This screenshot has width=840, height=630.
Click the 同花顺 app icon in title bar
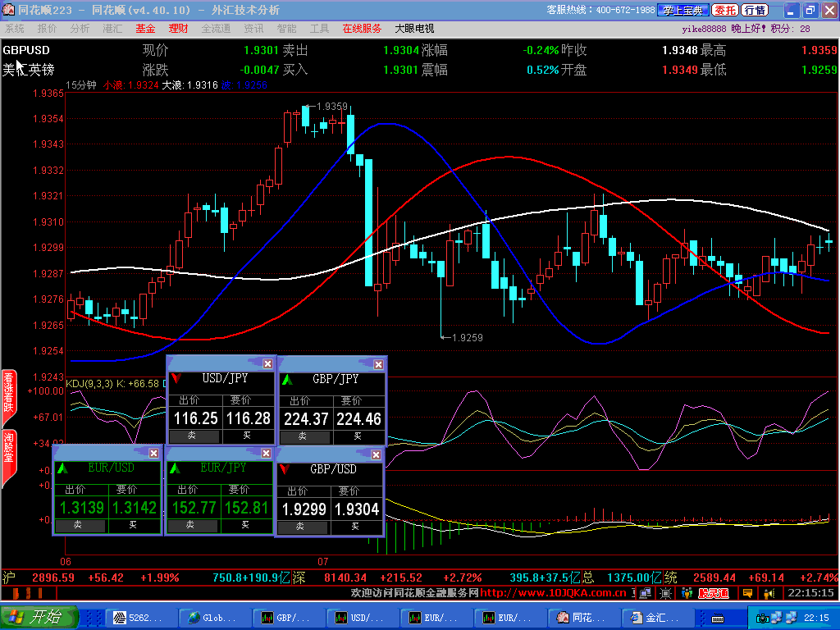8,9
